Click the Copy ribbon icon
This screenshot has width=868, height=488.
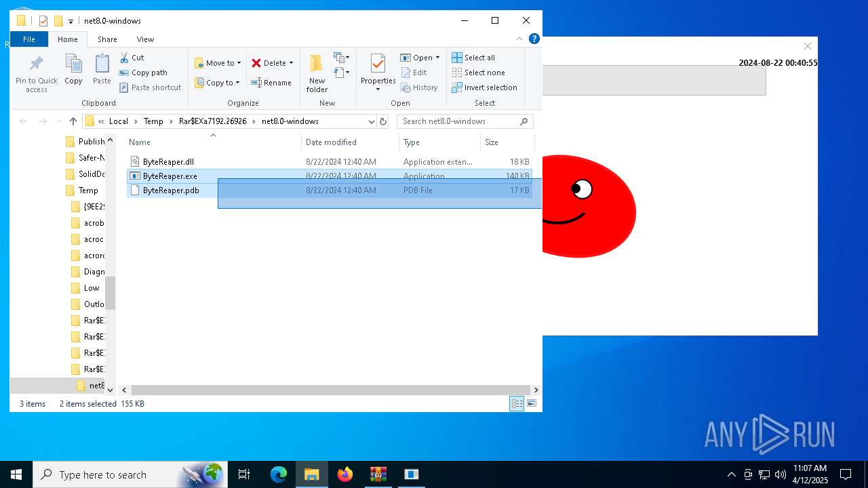[73, 70]
